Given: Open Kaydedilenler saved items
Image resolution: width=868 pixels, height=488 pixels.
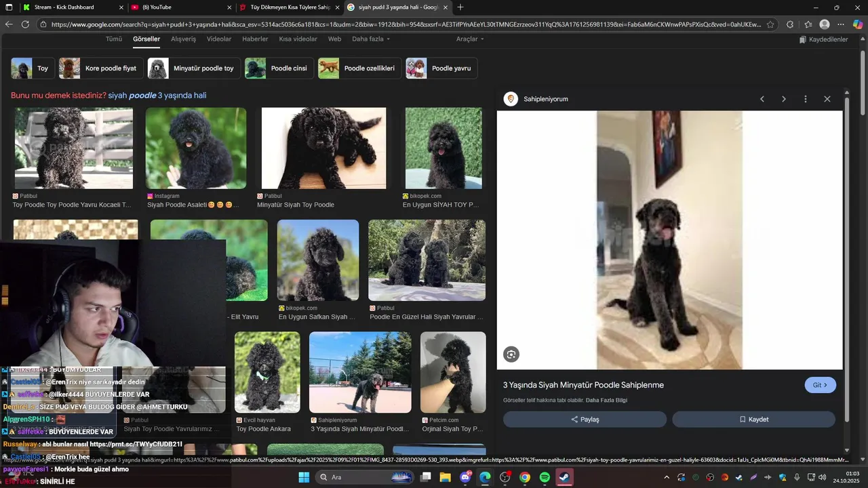Looking at the screenshot, I should [824, 40].
